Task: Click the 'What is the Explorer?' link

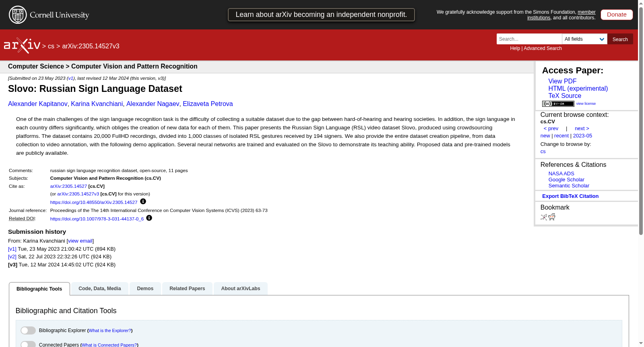Action: pos(110,330)
